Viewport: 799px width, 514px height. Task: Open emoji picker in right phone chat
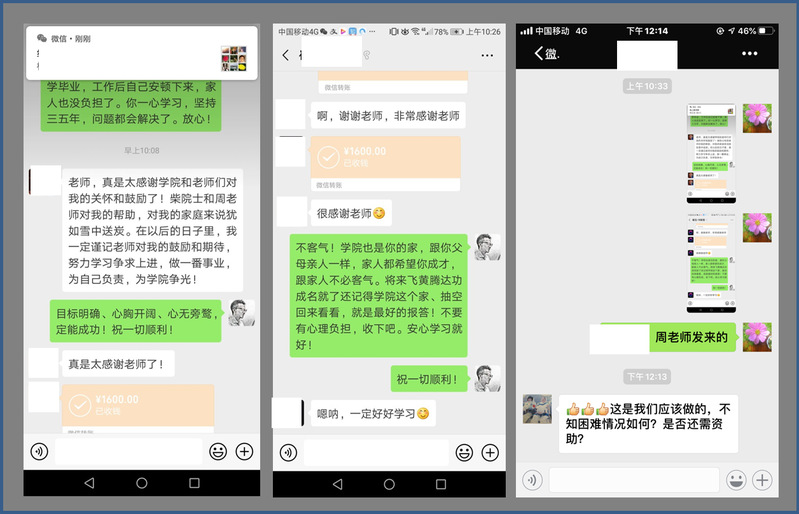tap(735, 480)
